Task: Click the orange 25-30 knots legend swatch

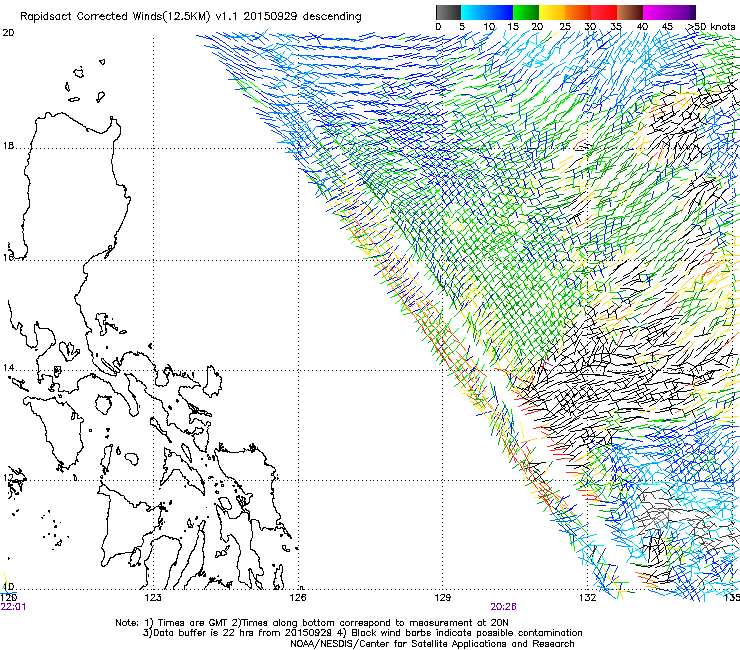Action: (x=578, y=12)
